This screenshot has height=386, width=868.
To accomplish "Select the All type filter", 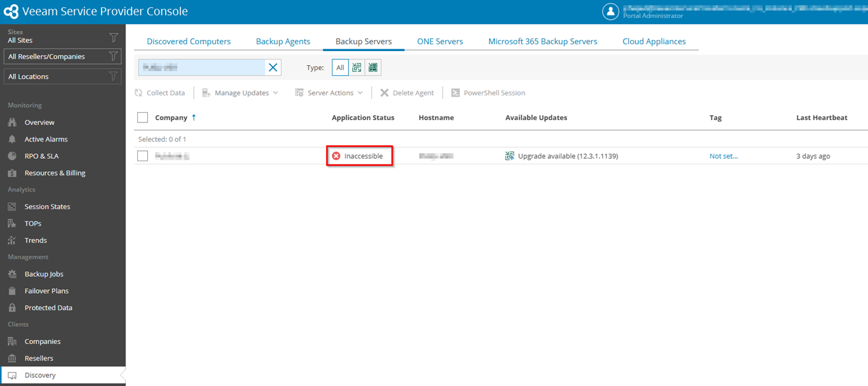I will click(x=340, y=67).
